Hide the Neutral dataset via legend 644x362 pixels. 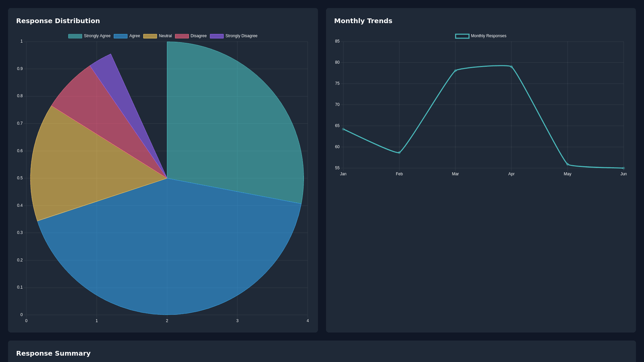pos(157,36)
